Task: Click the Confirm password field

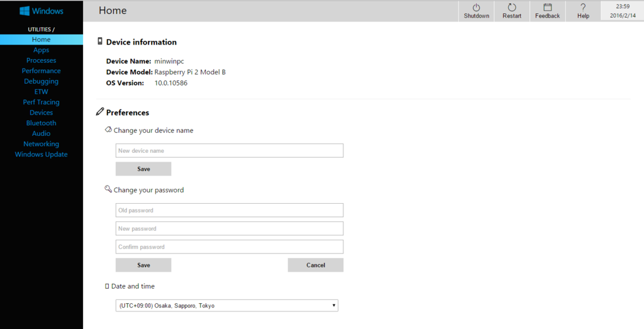Action: coord(230,247)
